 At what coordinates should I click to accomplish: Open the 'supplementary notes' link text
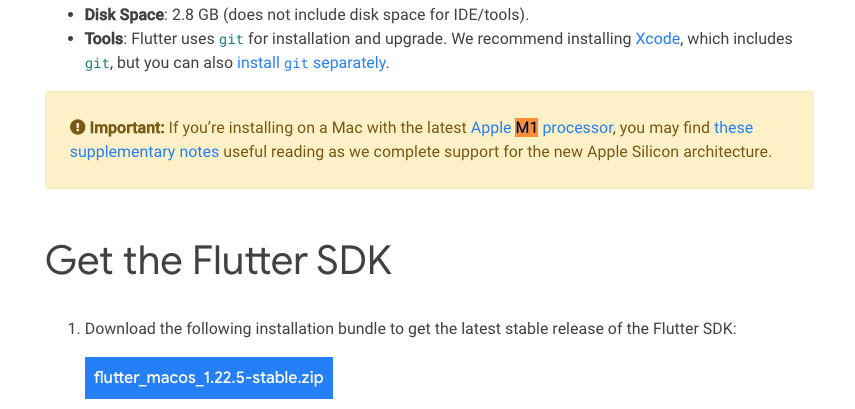coord(144,152)
